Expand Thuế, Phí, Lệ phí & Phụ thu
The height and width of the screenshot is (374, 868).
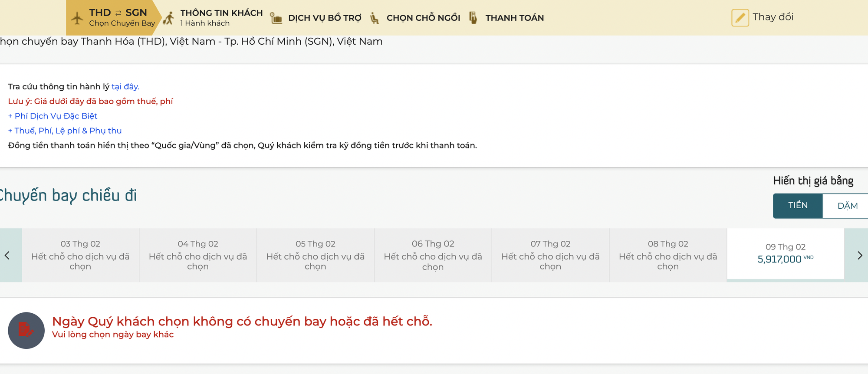pos(65,131)
